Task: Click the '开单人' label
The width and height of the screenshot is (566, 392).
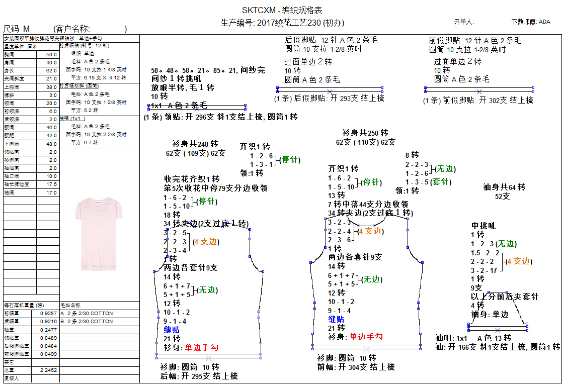Action: pos(463,22)
